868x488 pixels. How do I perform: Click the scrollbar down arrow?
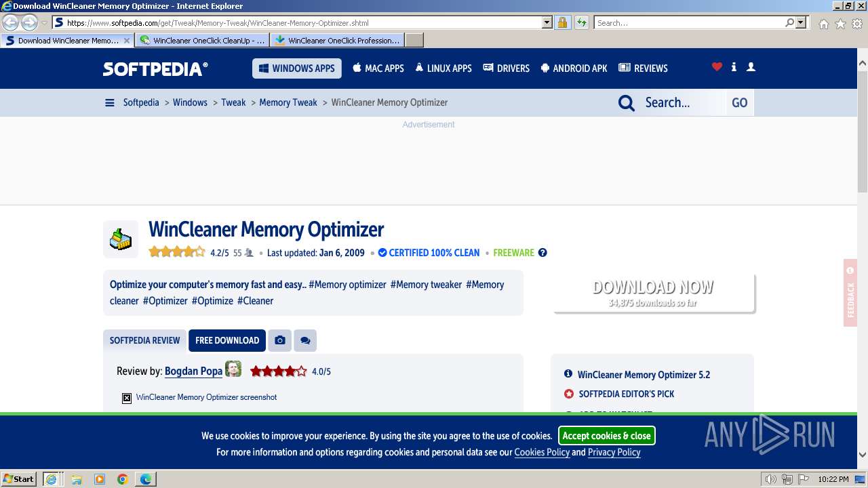(862, 455)
